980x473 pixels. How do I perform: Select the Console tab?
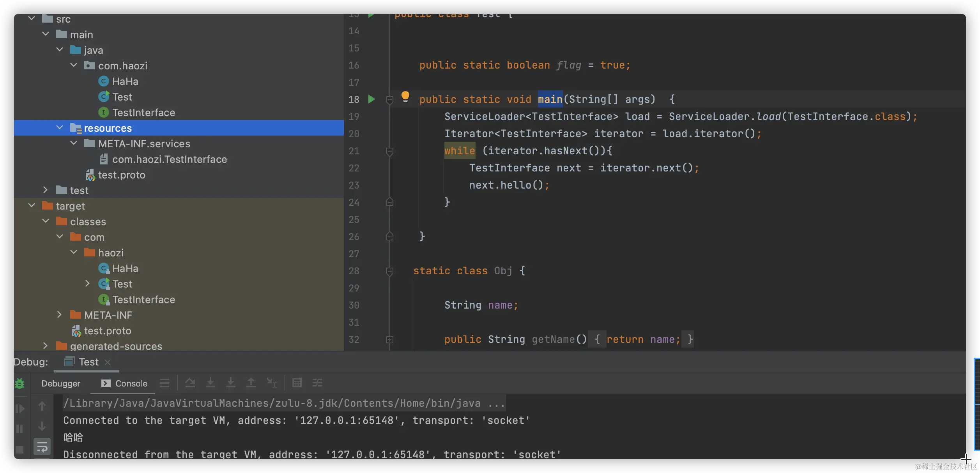click(125, 384)
